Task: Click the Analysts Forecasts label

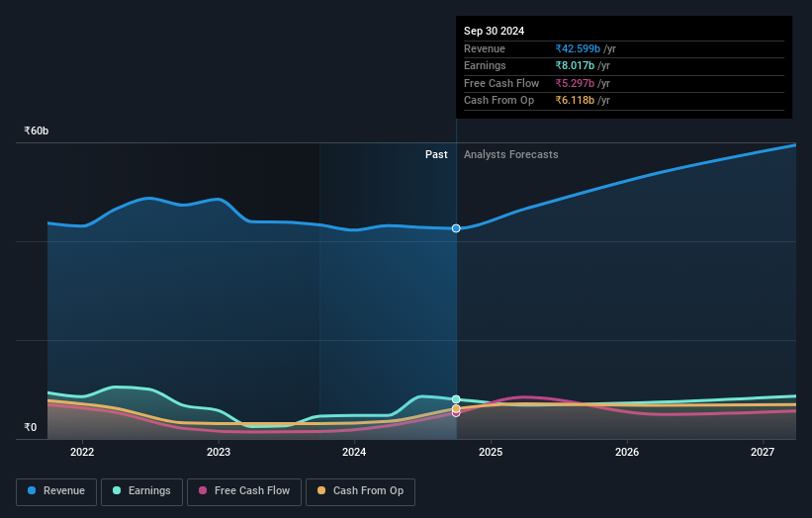Action: [510, 154]
